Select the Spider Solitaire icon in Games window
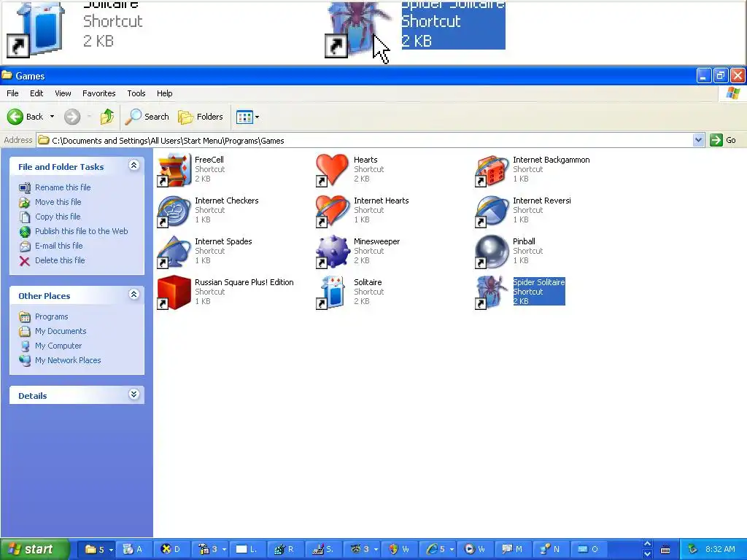747x560 pixels. [492, 292]
